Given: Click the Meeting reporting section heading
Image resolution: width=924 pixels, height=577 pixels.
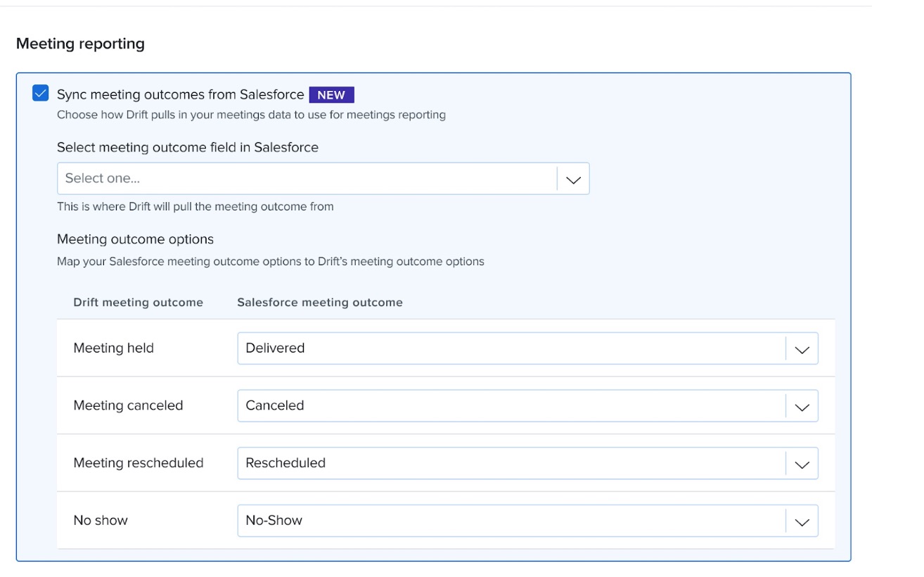Looking at the screenshot, I should pos(80,44).
